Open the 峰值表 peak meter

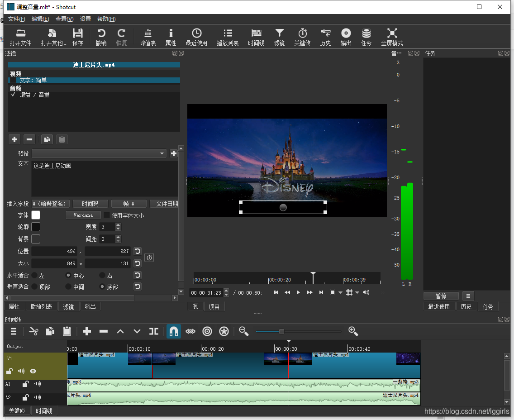coord(148,37)
